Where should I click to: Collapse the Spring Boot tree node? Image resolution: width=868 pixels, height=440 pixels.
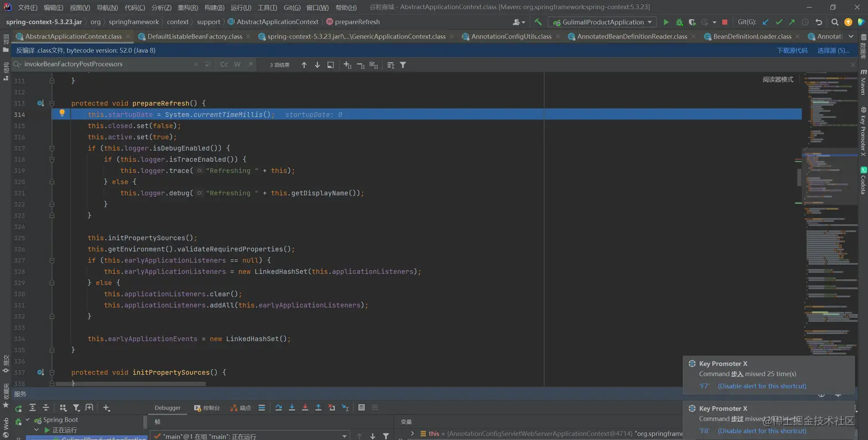tap(27, 420)
